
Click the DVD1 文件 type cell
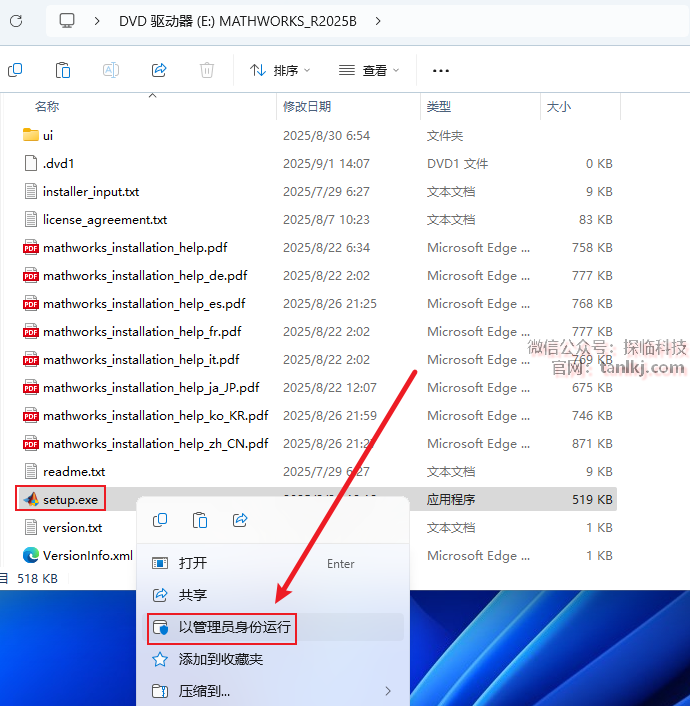click(x=458, y=163)
